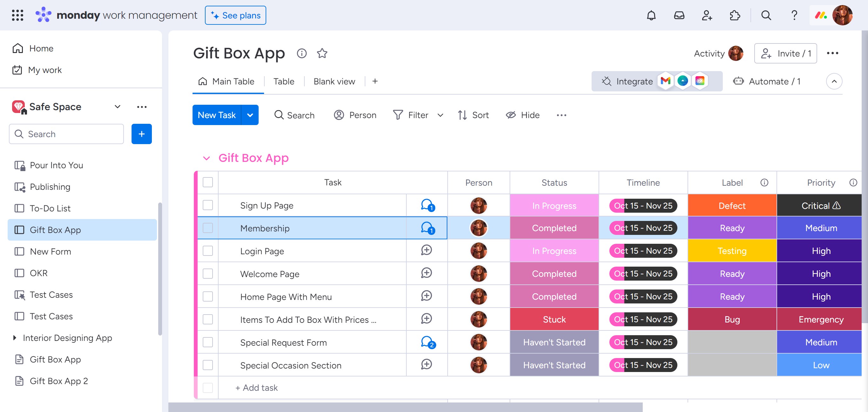Click the search everything magnifier icon

click(766, 15)
